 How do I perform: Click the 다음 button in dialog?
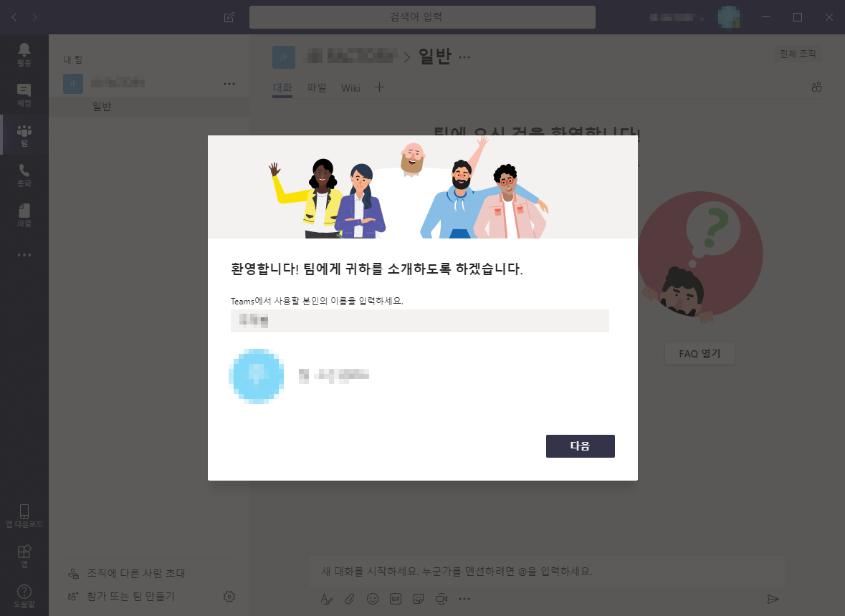click(581, 446)
